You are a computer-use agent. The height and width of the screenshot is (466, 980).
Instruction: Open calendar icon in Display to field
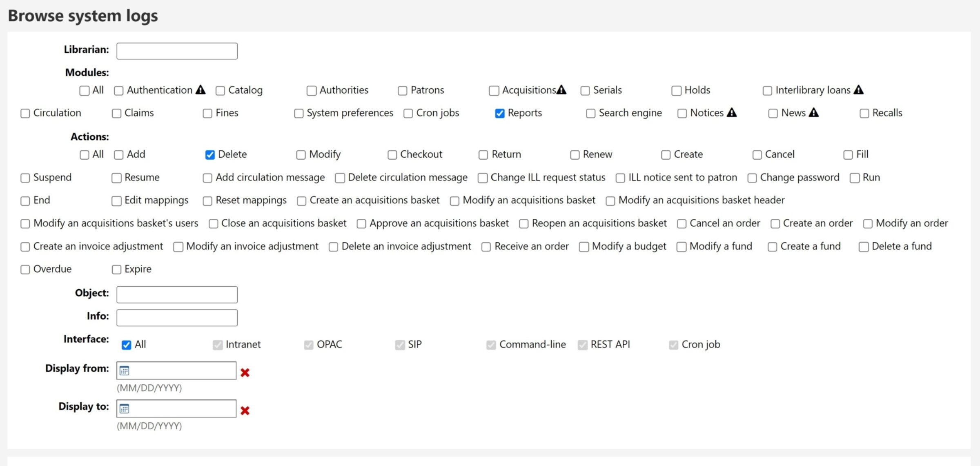(x=125, y=409)
